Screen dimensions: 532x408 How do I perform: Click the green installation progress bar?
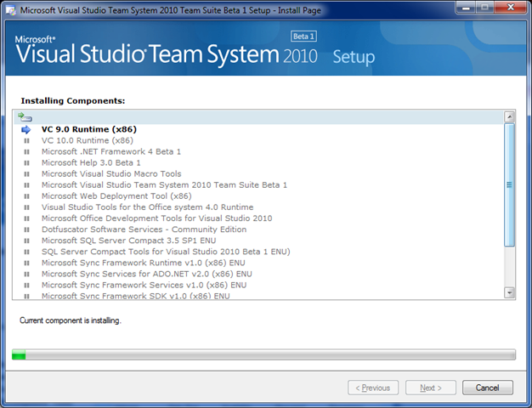point(263,354)
